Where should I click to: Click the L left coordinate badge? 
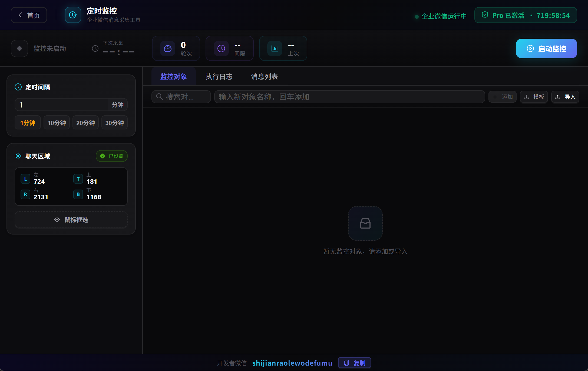point(25,179)
